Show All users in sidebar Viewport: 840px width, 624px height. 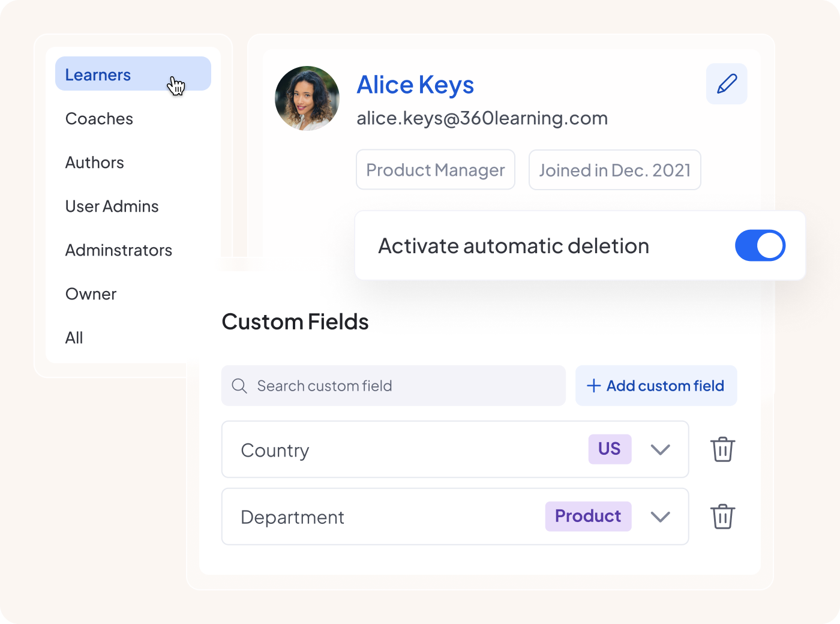click(x=74, y=338)
